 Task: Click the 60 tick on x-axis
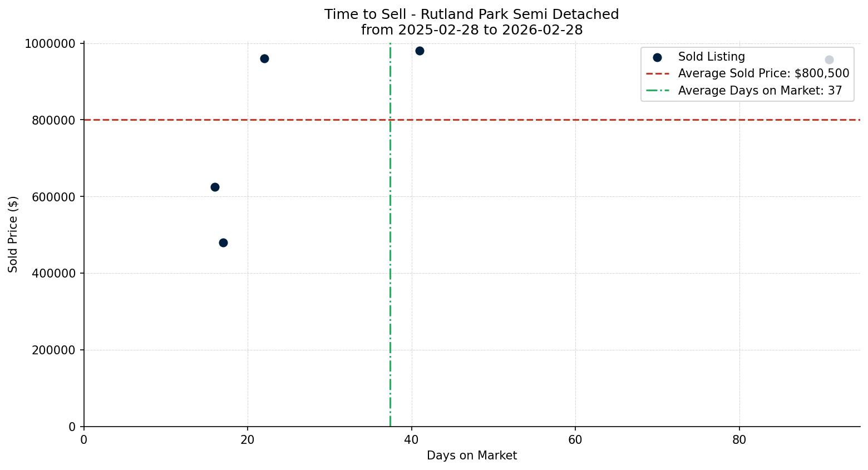coord(576,439)
